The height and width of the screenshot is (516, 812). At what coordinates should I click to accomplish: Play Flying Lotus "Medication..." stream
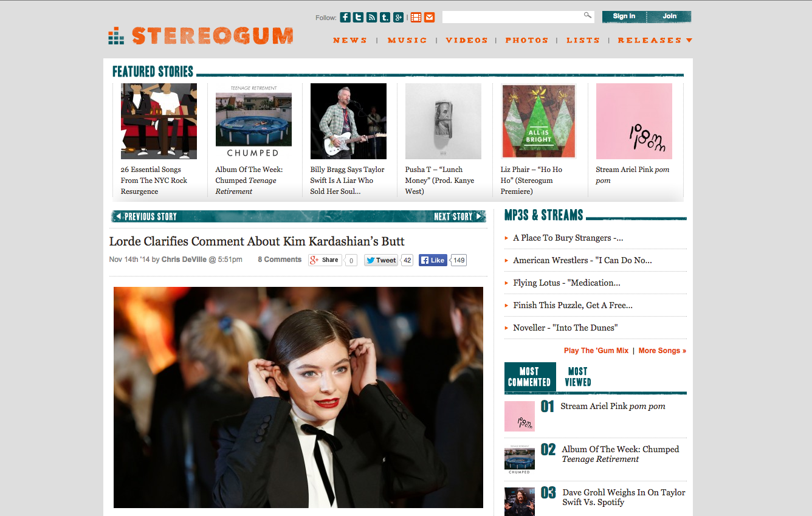567,283
